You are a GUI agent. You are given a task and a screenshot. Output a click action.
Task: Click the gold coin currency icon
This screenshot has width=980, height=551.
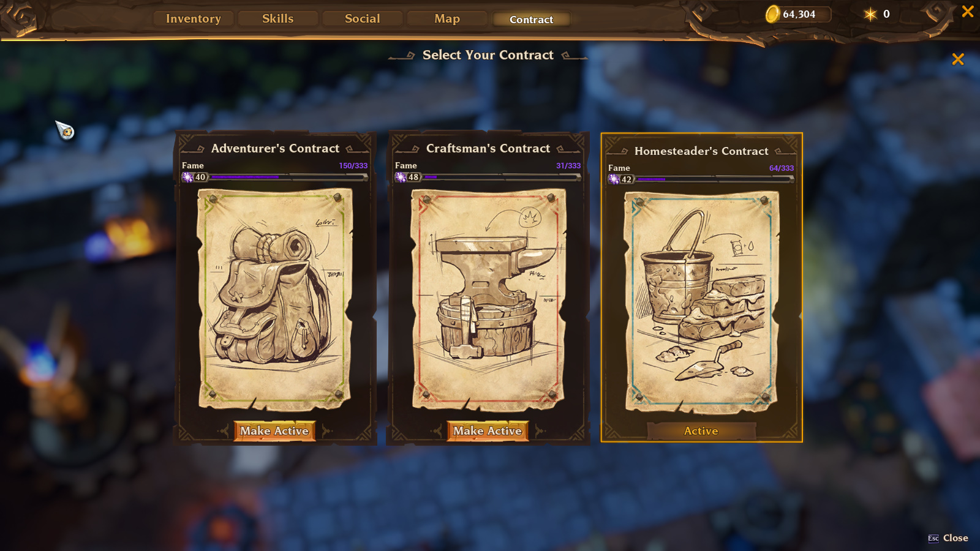coord(773,14)
